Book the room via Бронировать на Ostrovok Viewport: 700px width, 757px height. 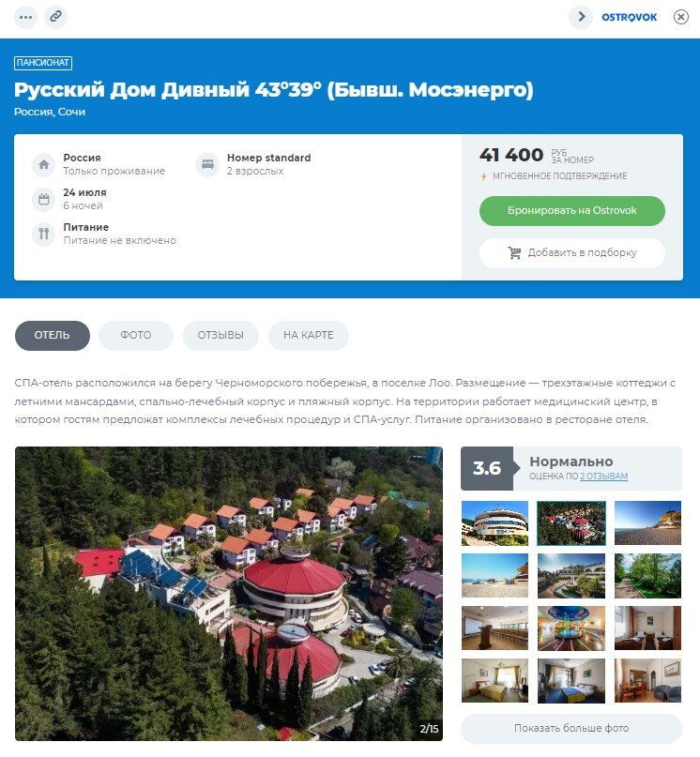572,210
